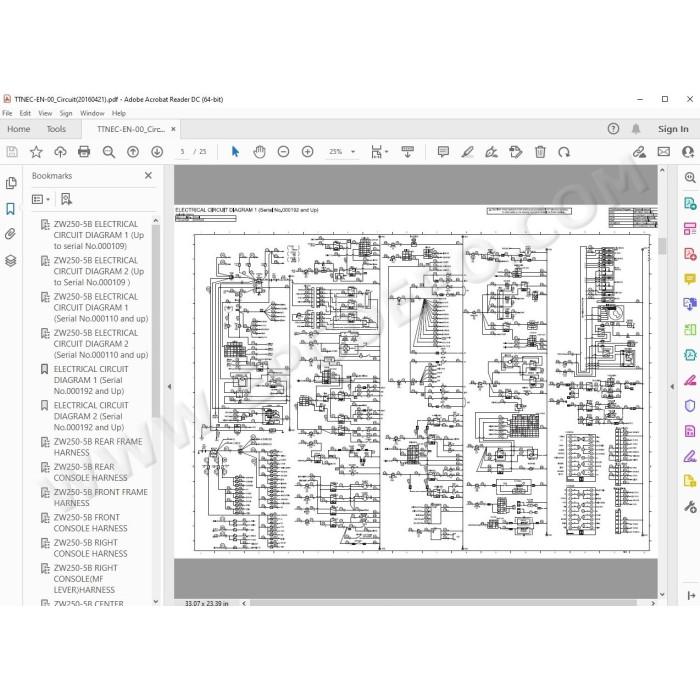Open the View menu

(x=45, y=113)
